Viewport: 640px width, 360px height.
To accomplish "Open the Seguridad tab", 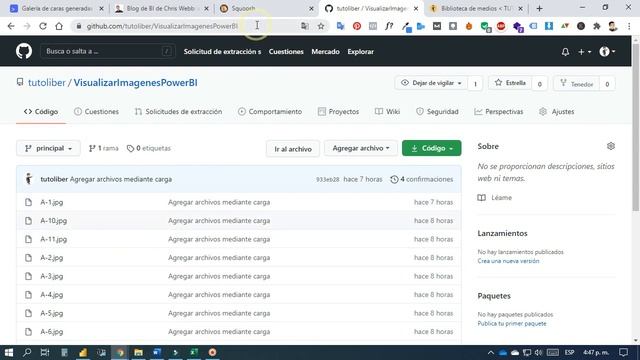I will [x=437, y=111].
